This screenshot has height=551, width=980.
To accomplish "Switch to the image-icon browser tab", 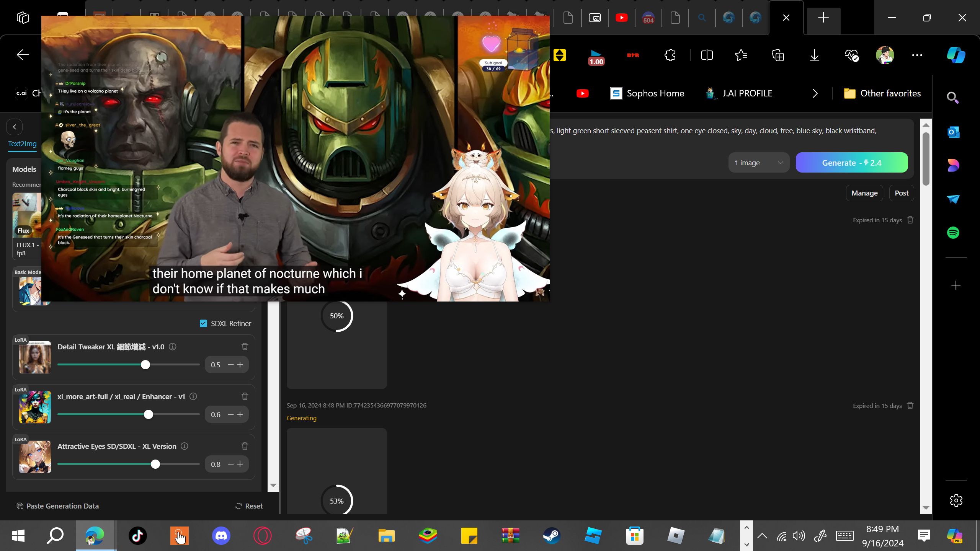I will click(595, 18).
